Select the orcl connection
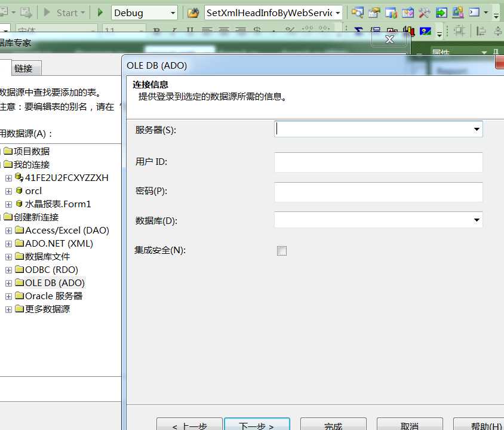This screenshot has height=430, width=504. (x=33, y=191)
